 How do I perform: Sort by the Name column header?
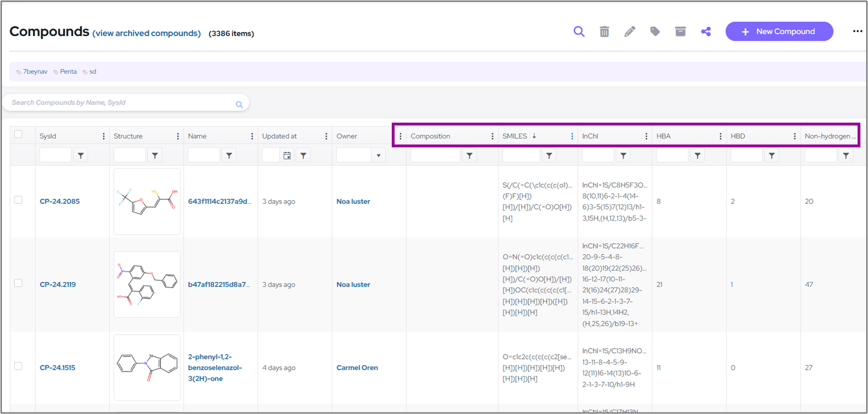click(198, 136)
